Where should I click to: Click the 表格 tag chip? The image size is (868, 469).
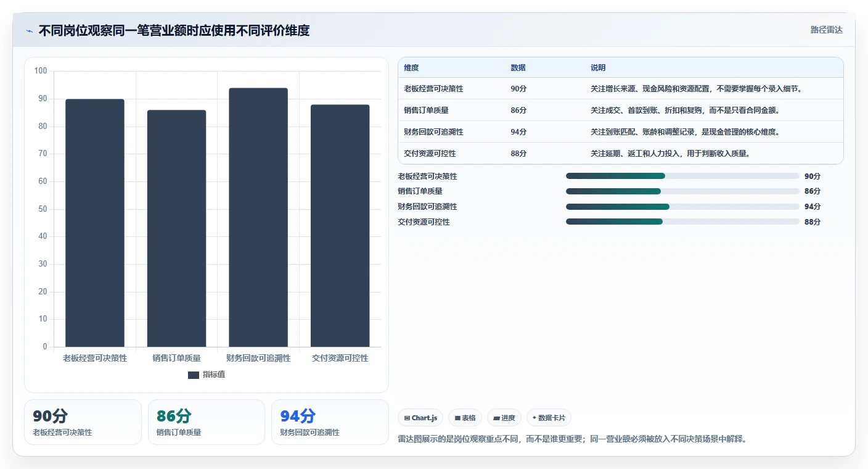click(465, 418)
